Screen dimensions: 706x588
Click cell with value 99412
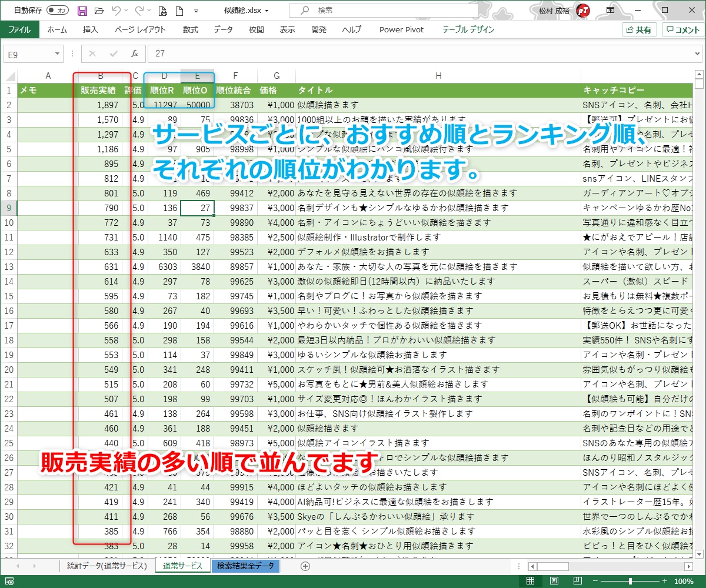coord(235,193)
